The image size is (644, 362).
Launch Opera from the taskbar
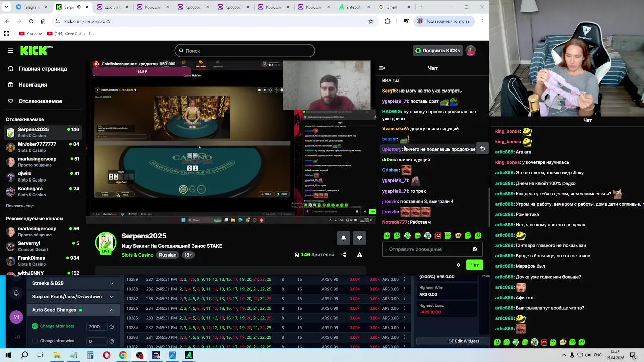pyautogui.click(x=106, y=355)
